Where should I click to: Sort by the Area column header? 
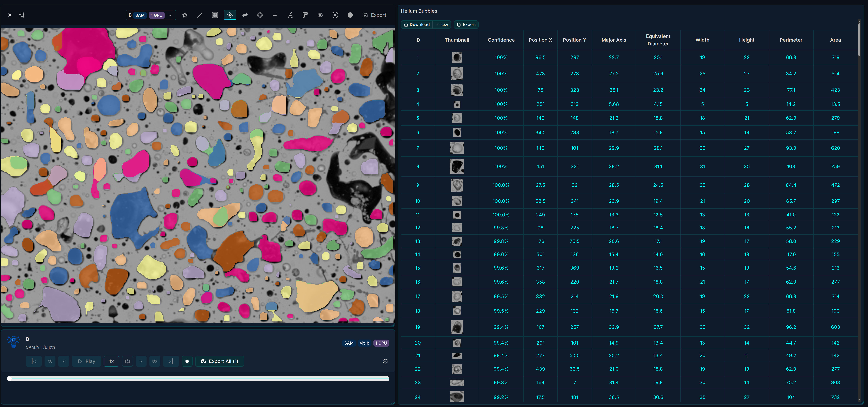pos(835,40)
